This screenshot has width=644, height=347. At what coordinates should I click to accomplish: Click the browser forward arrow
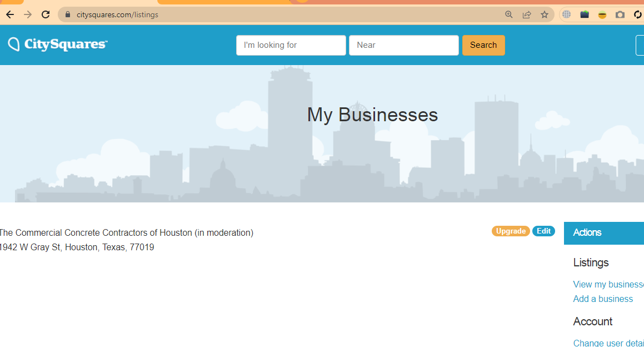tap(28, 15)
